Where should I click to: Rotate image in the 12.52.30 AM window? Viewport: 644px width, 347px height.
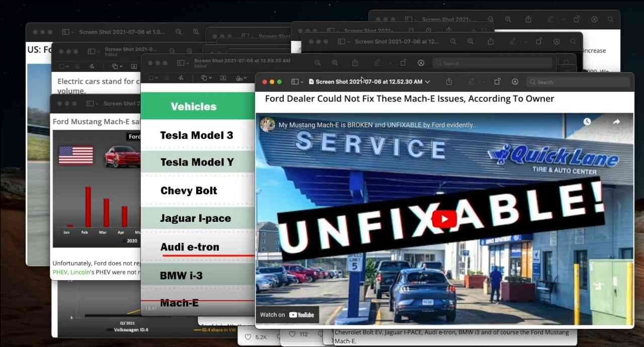497,82
